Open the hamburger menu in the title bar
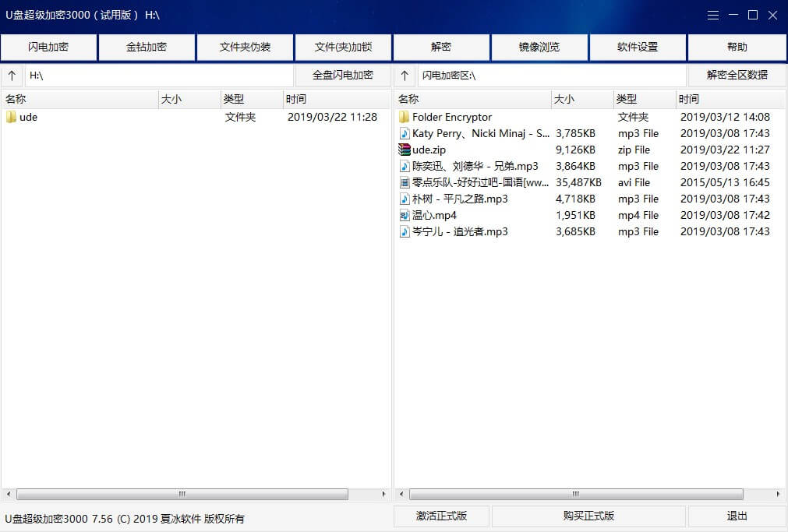 click(712, 15)
